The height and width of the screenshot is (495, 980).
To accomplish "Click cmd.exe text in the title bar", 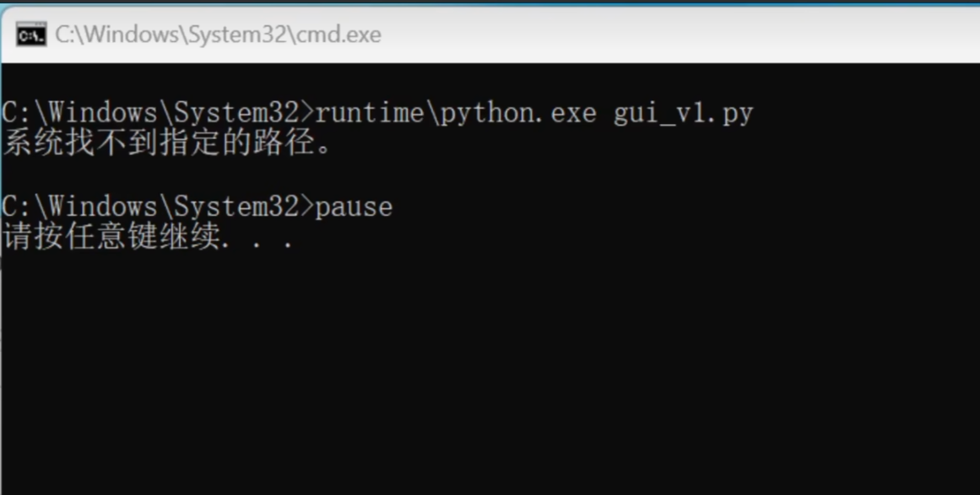I will coord(338,35).
